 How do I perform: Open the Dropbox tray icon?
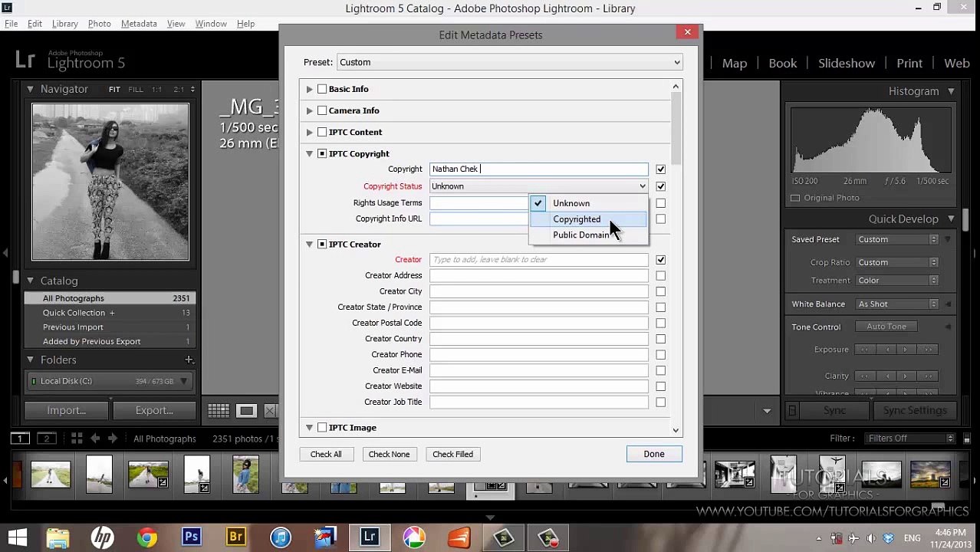click(889, 538)
